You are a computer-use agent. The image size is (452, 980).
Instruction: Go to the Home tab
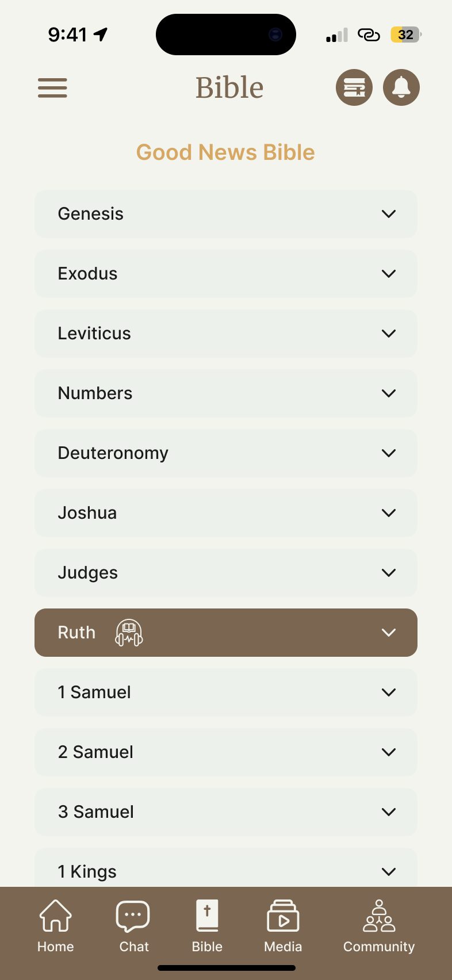pyautogui.click(x=55, y=925)
